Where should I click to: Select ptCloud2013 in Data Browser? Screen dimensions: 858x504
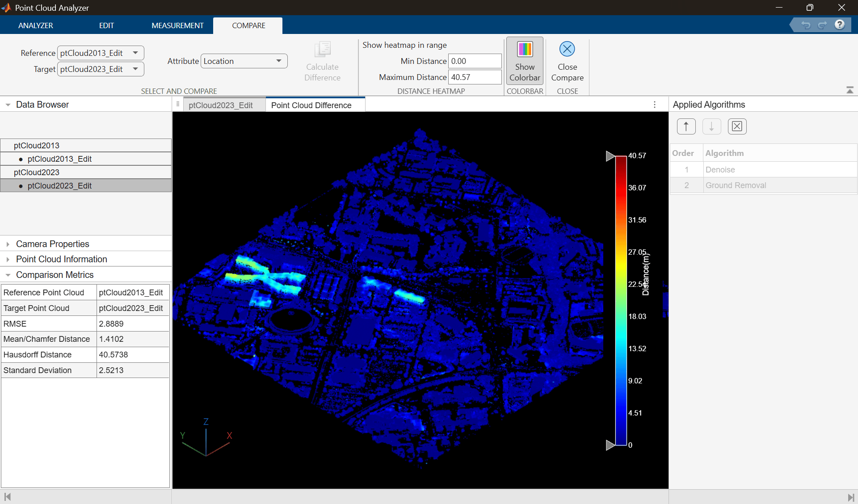point(86,146)
